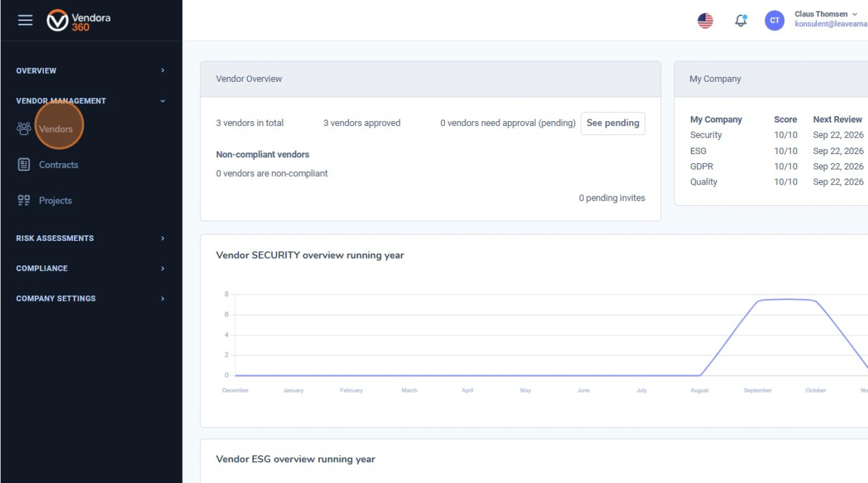Click the See pending button
The height and width of the screenshot is (483, 868).
[612, 123]
